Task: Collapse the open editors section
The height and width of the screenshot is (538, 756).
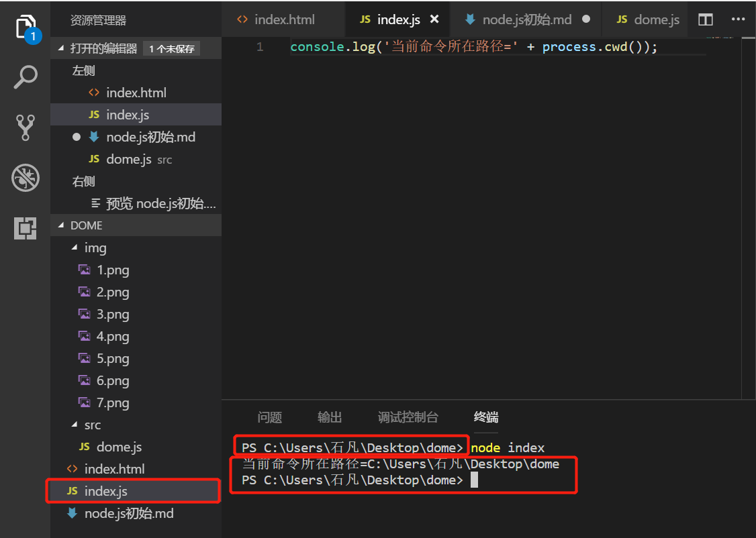Action: (x=62, y=48)
